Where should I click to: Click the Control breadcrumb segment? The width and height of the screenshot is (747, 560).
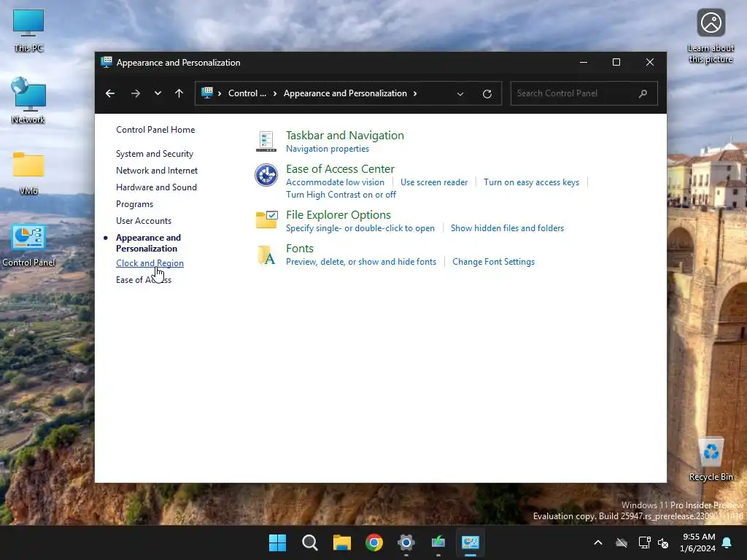pos(247,93)
